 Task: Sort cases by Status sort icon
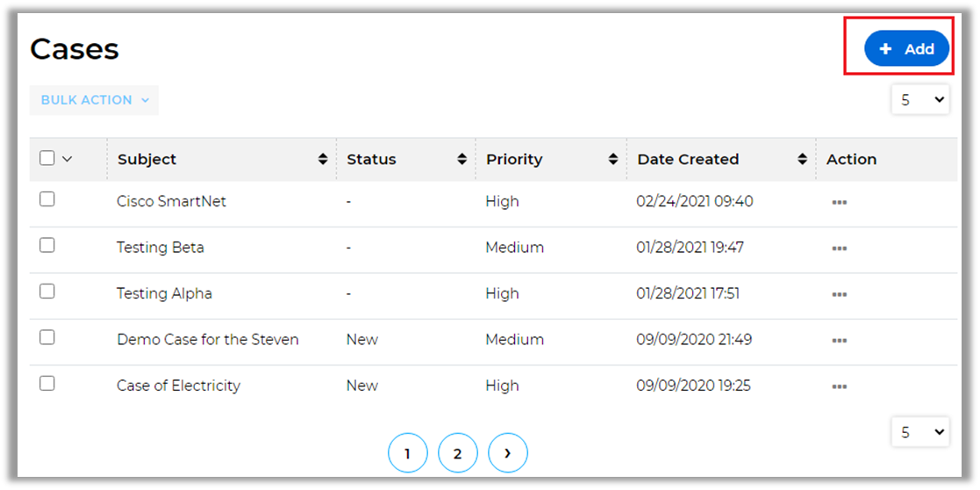tap(462, 159)
